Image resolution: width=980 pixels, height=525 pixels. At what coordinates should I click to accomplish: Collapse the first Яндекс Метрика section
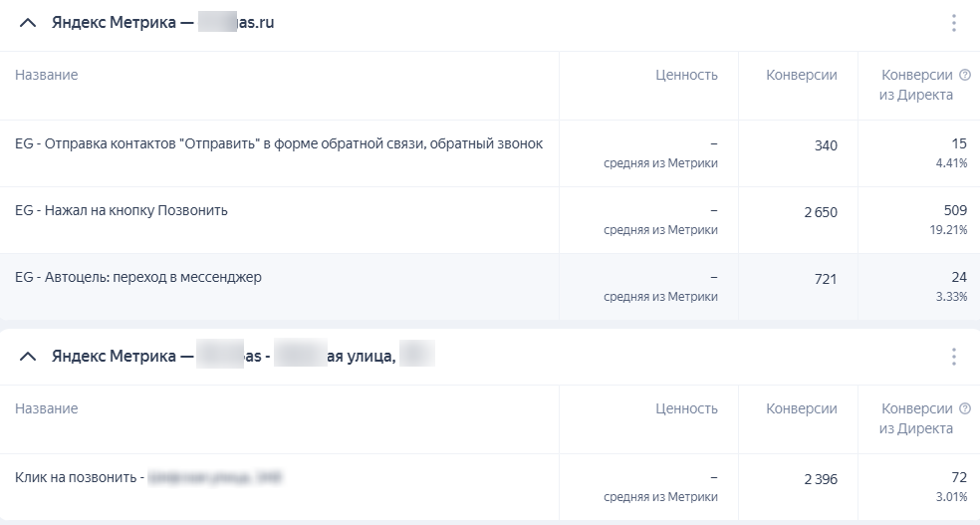point(28,23)
